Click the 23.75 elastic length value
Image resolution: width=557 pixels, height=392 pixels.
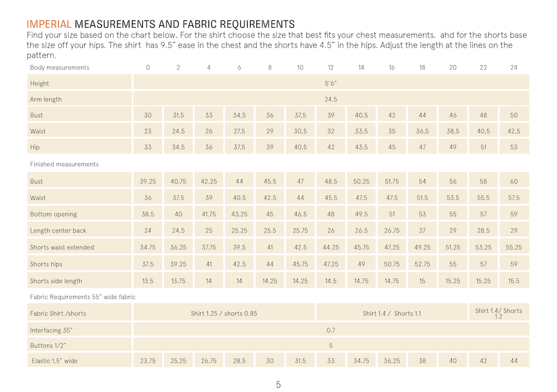tap(148, 361)
